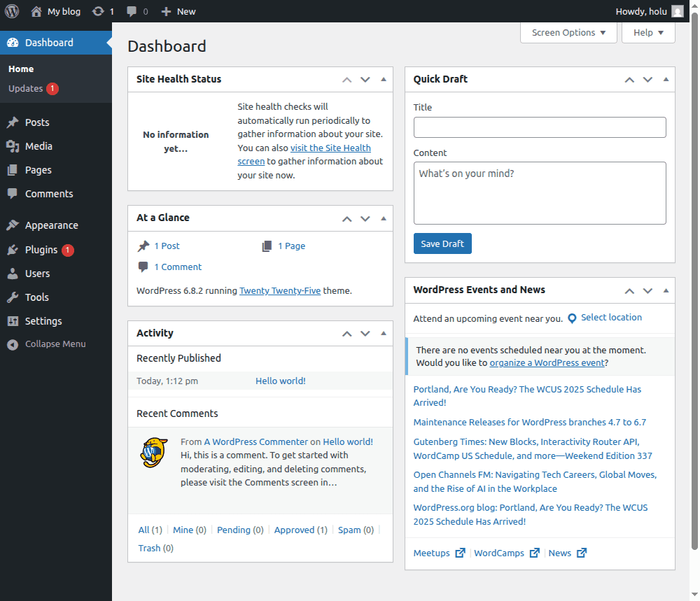
Task: Click the location pin icon near Select location
Action: point(572,318)
